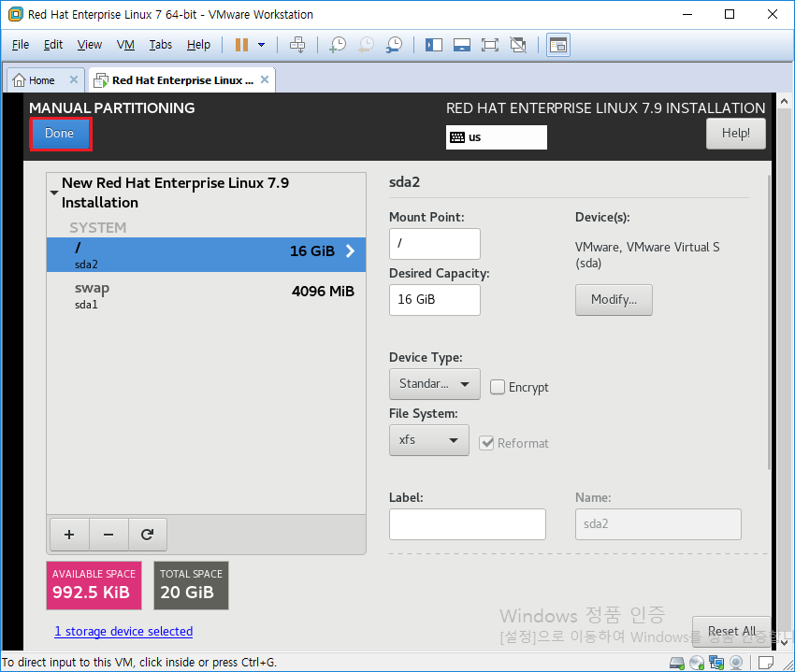Viewport: 795px width, 672px height.
Task: Toggle the library sidebar view icon
Action: click(433, 45)
